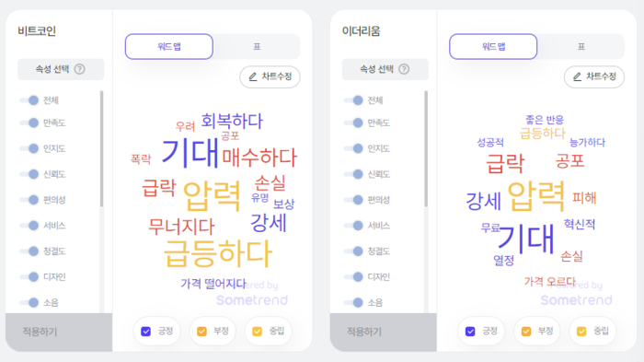Click 비트코인 attribute list scrollbar

click(101, 149)
